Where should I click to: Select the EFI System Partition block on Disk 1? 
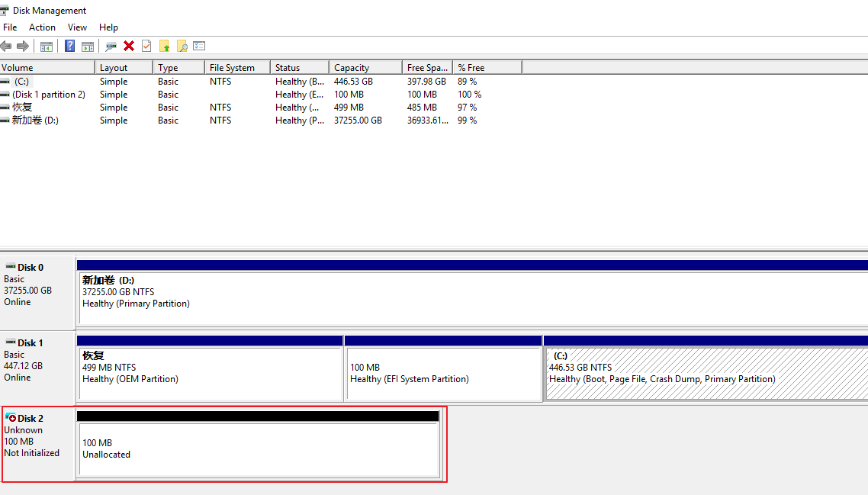tap(443, 373)
